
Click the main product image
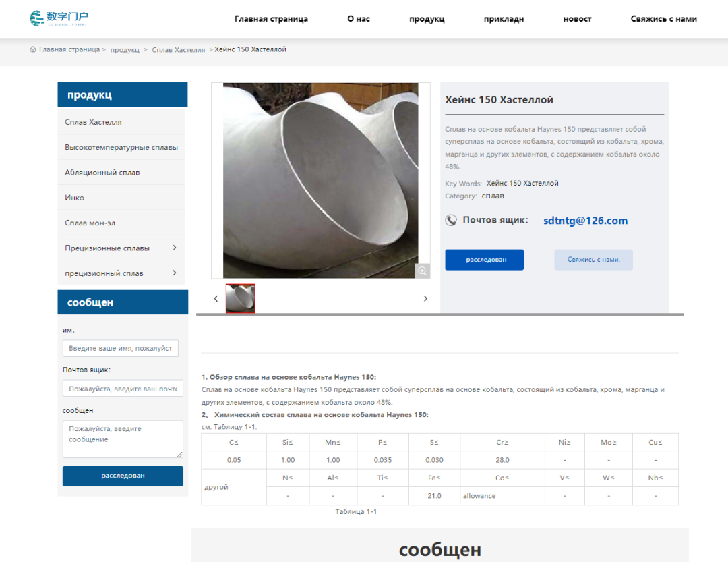(x=320, y=180)
